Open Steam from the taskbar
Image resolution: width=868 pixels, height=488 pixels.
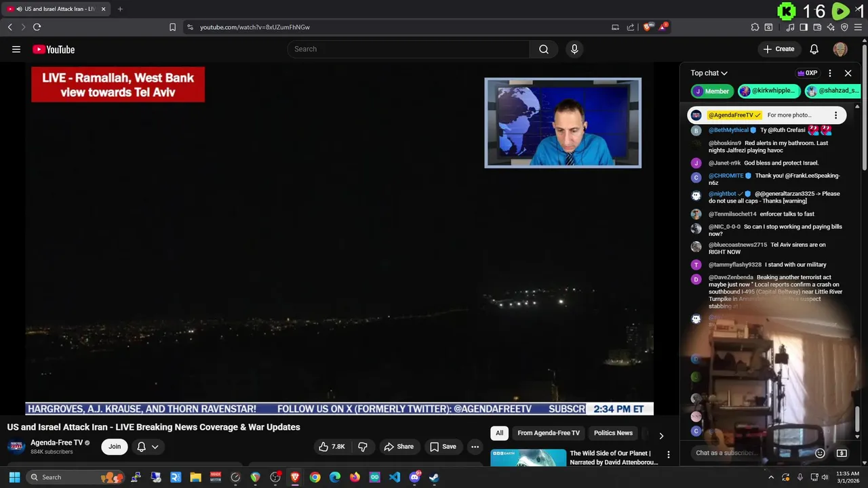click(x=434, y=477)
